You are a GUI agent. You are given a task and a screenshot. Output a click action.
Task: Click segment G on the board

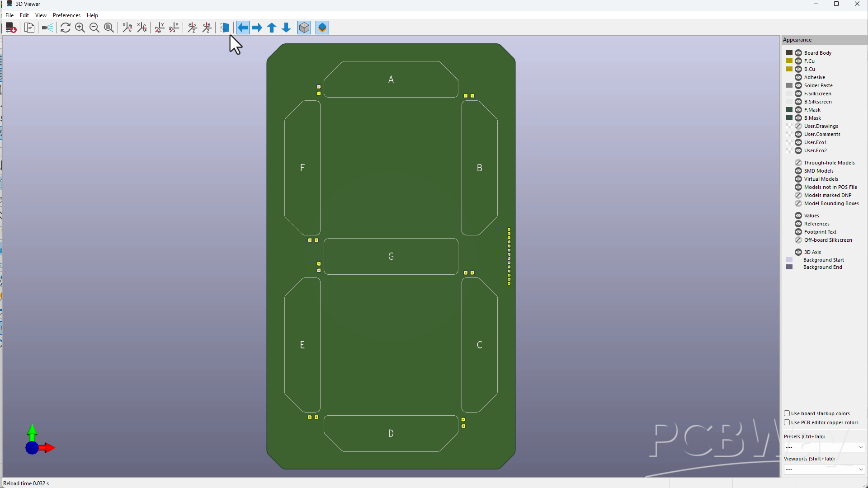click(x=391, y=257)
